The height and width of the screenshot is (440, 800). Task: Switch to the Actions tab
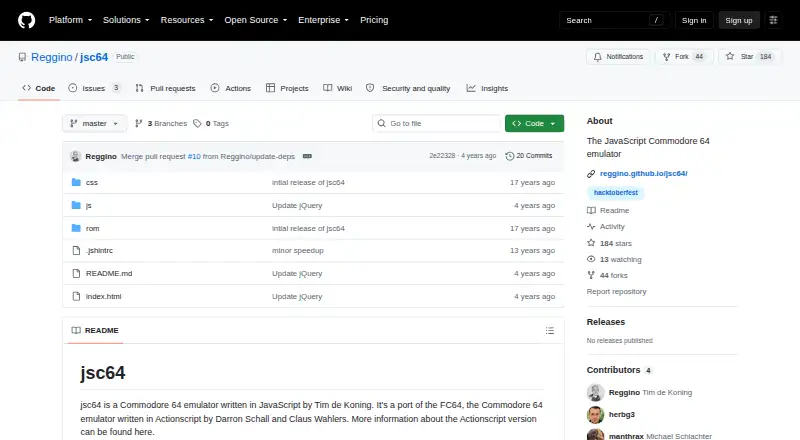pyautogui.click(x=231, y=88)
